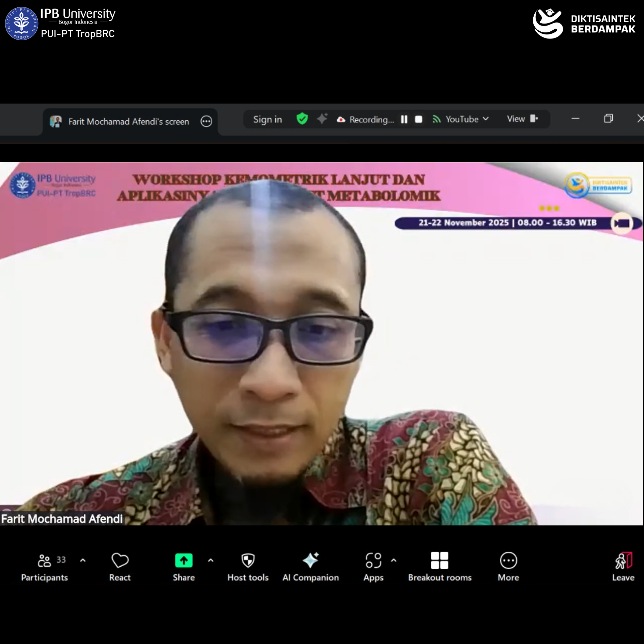Open the YouTube livestream dropdown
The width and height of the screenshot is (644, 644).
pos(461,119)
